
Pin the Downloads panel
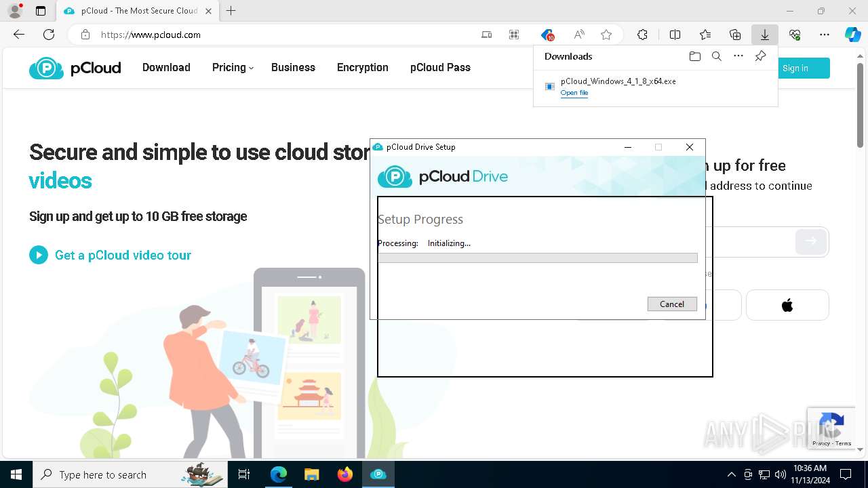tap(760, 56)
